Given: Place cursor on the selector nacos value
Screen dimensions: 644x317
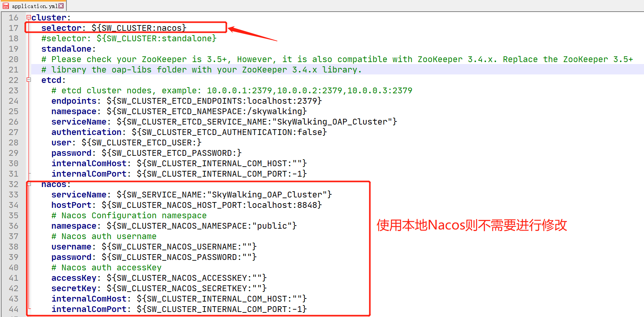Looking at the screenshot, I should 169,28.
